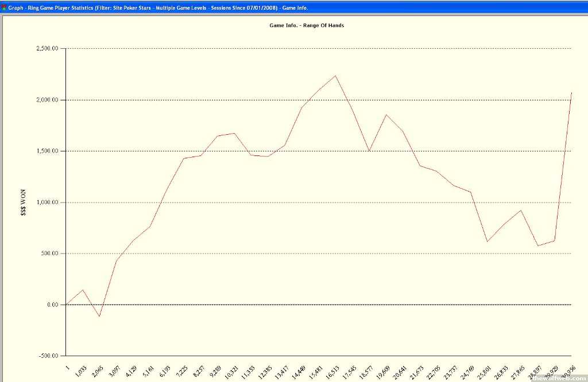
Task: Click the 1,500.00 y-axis label
Action: pos(47,151)
